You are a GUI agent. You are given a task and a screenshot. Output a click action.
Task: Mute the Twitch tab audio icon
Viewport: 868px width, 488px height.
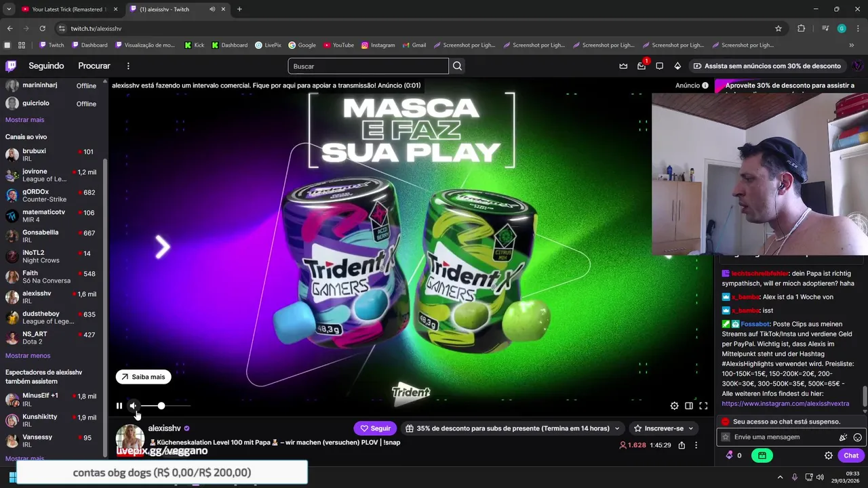(x=212, y=9)
